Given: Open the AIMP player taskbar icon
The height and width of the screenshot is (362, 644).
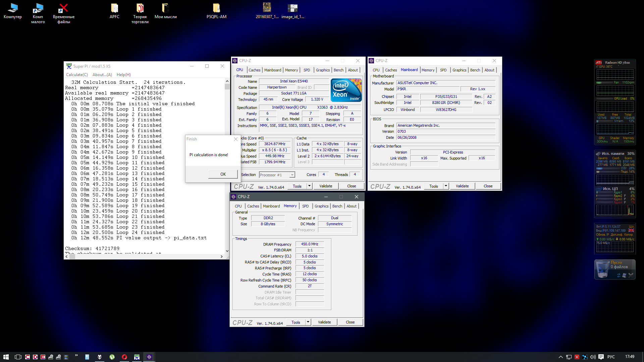Looking at the screenshot, I should (x=99, y=357).
